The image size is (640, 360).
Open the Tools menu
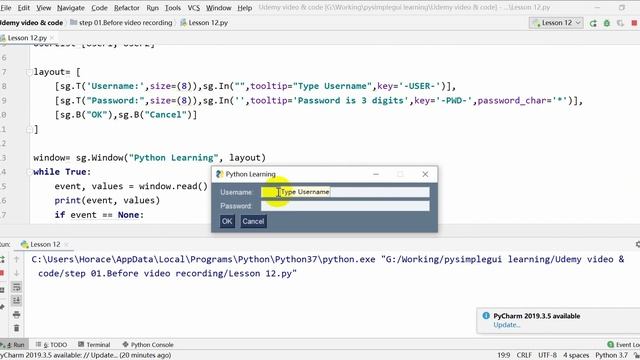pos(173,8)
